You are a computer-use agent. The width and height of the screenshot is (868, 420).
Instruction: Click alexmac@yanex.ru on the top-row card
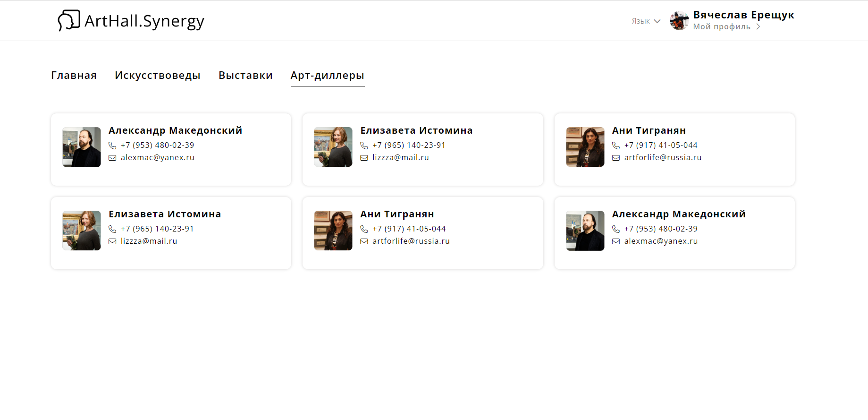(158, 157)
